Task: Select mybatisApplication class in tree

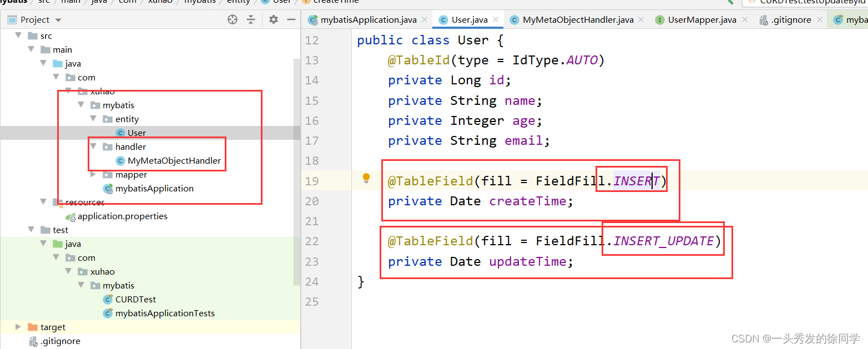Action: point(154,188)
